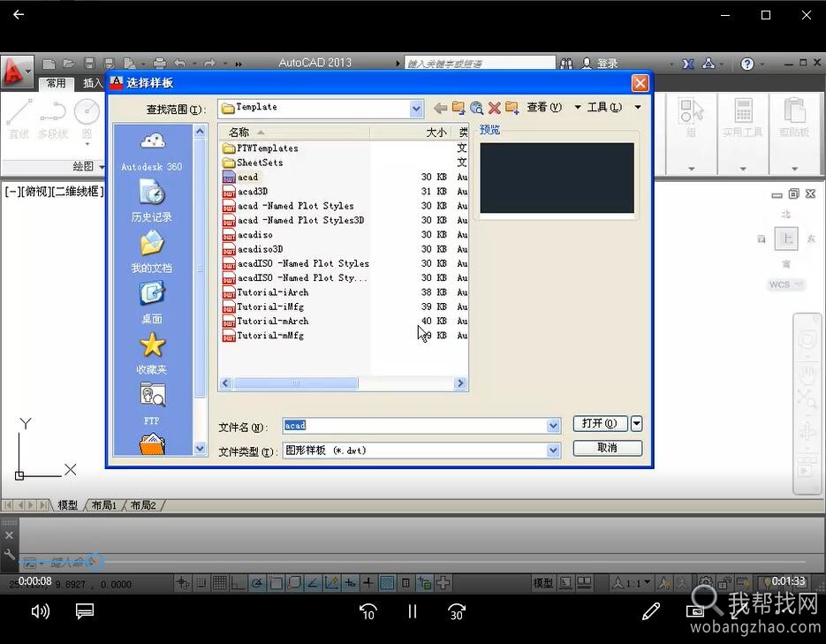The height and width of the screenshot is (644, 826).
Task: Click the Undo arrow in AutoCAD title bar
Action: [x=180, y=64]
